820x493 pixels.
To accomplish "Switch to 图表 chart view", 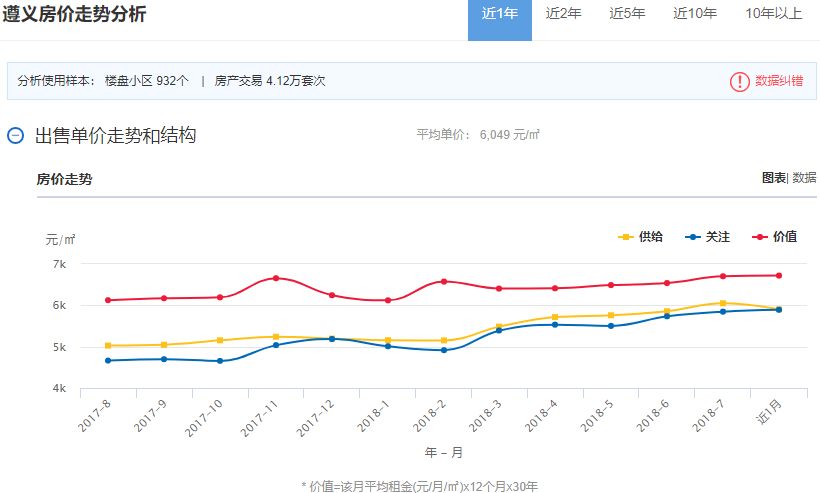I will click(773, 177).
